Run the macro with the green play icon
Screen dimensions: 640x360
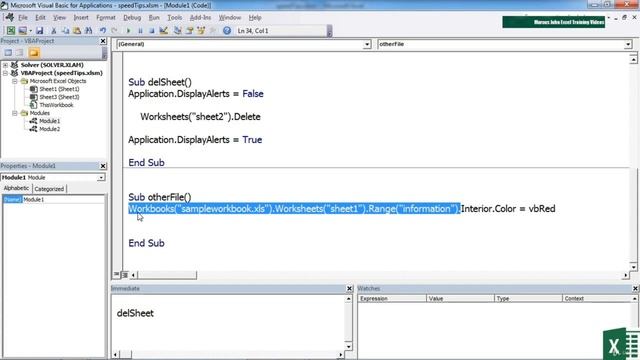(x=129, y=31)
